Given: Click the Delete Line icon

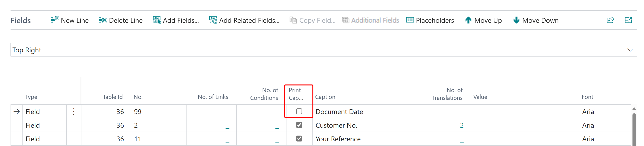Looking at the screenshot, I should click(103, 20).
